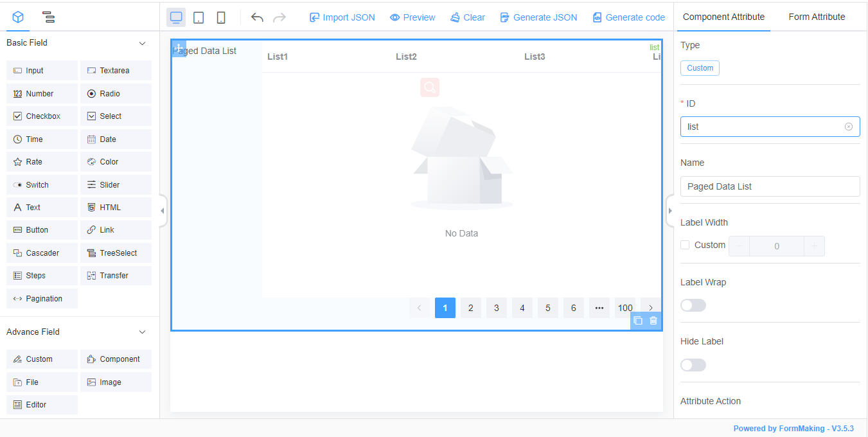The image size is (868, 437).
Task: Check the Custom label width checkbox
Action: [x=685, y=245]
